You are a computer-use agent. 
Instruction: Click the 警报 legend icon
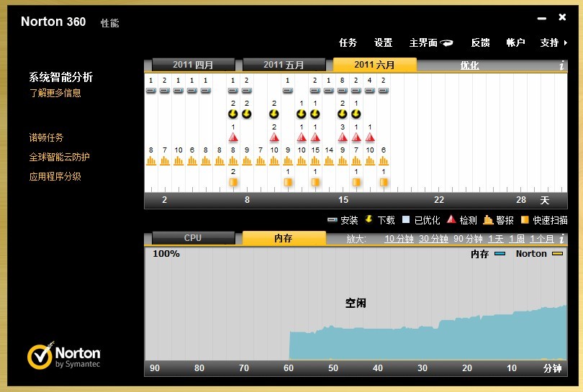[488, 220]
